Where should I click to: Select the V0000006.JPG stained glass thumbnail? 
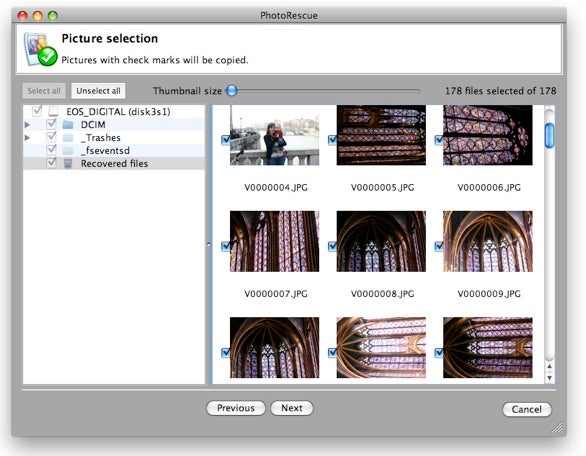[x=488, y=135]
